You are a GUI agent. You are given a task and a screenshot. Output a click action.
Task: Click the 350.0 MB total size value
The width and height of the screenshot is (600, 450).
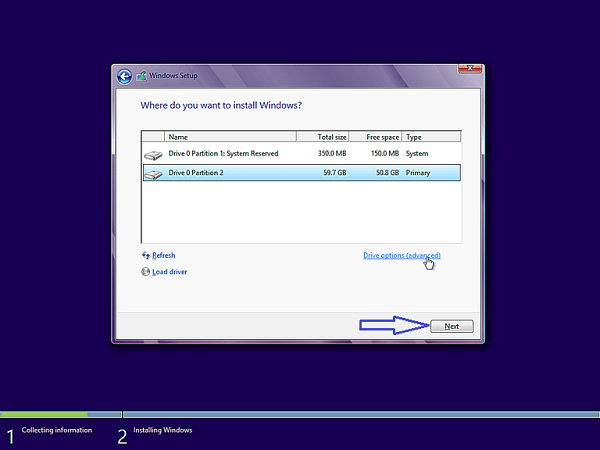(x=332, y=153)
